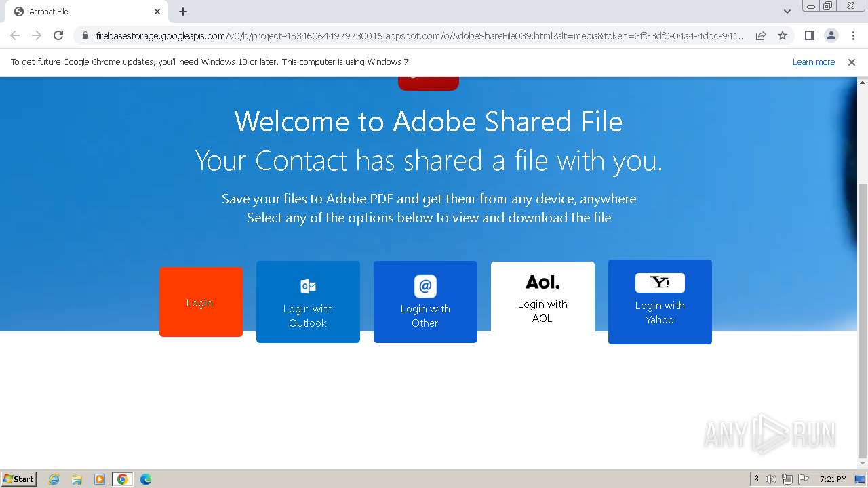
Task: Go back to previous page
Action: point(15,35)
